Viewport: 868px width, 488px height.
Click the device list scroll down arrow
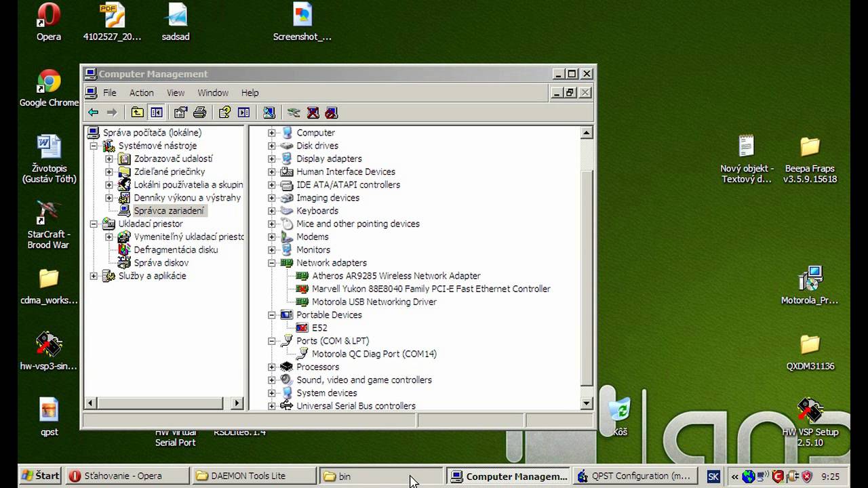[587, 403]
